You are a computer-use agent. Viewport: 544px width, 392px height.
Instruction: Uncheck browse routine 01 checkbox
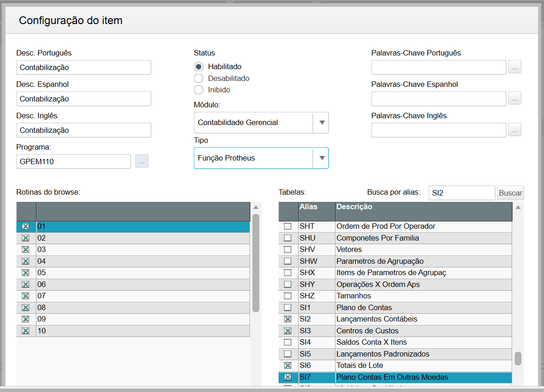coord(25,226)
